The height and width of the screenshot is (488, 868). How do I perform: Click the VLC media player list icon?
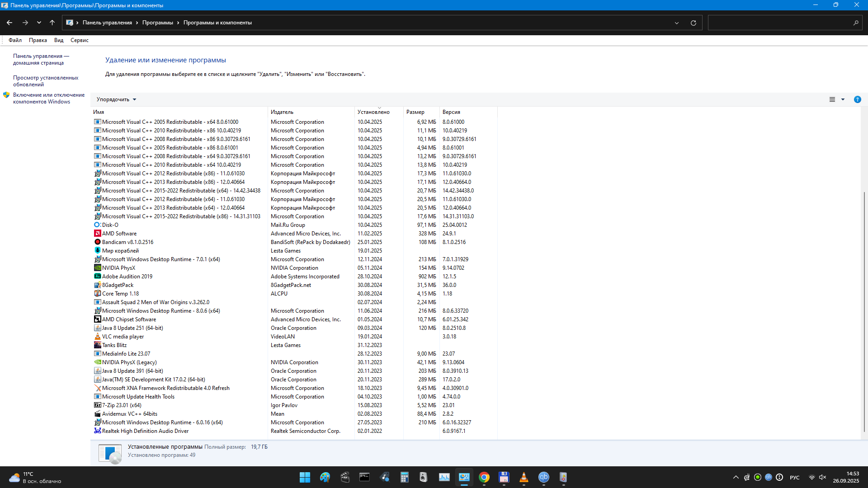[x=97, y=337]
